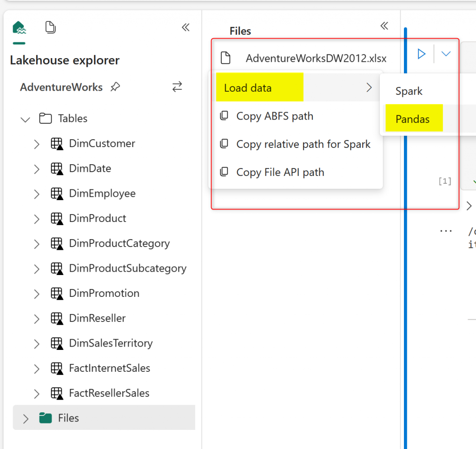Select the AdventureWorksDW2012.xlsx file

point(316,58)
